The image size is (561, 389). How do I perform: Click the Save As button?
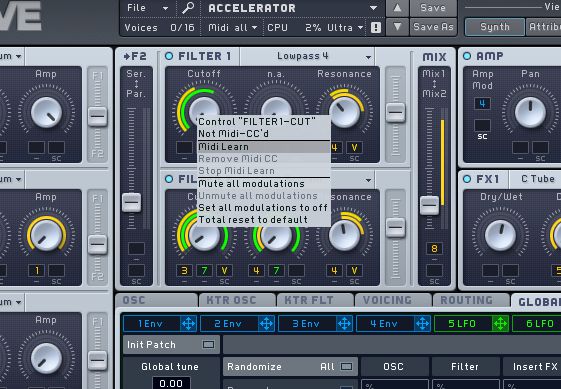coord(433,27)
